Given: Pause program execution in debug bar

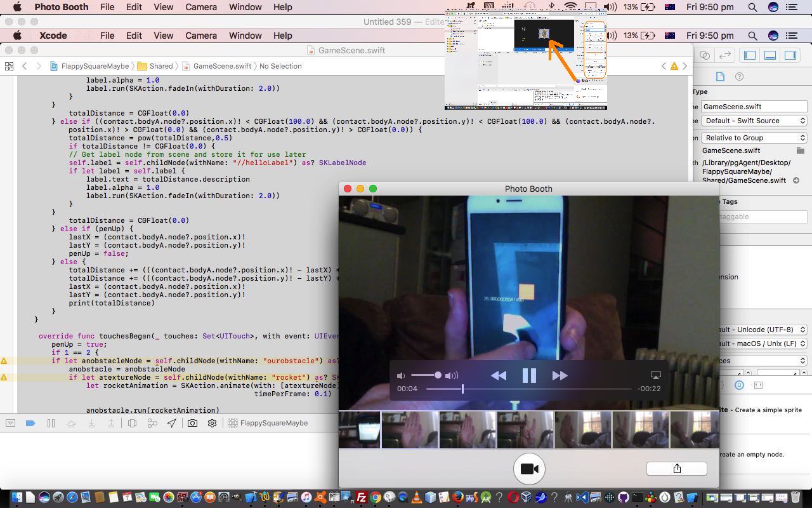Looking at the screenshot, I should [x=51, y=423].
